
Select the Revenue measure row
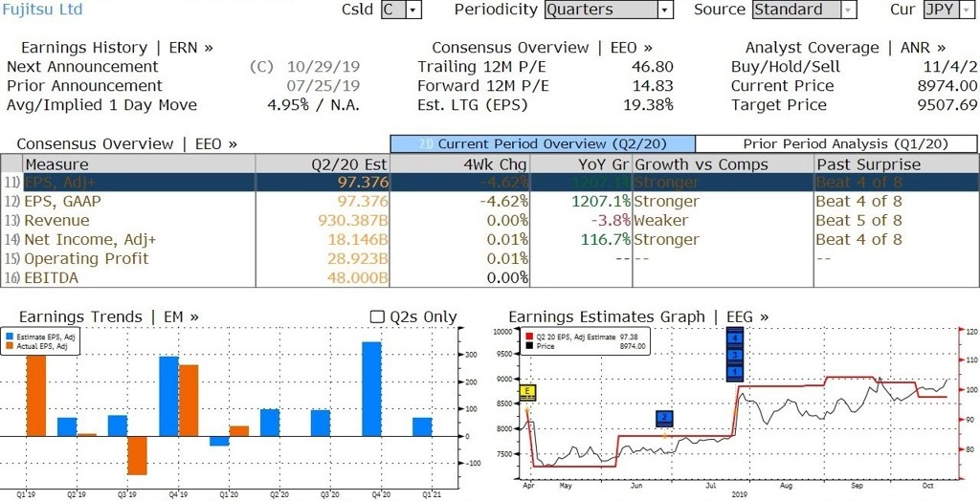tap(490, 221)
